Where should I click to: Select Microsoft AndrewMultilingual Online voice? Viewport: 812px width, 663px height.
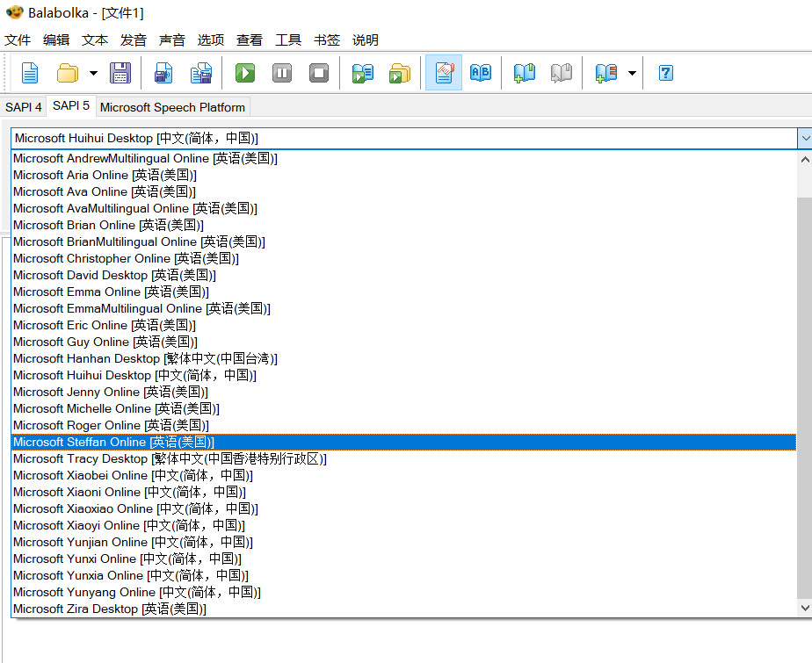(404, 158)
